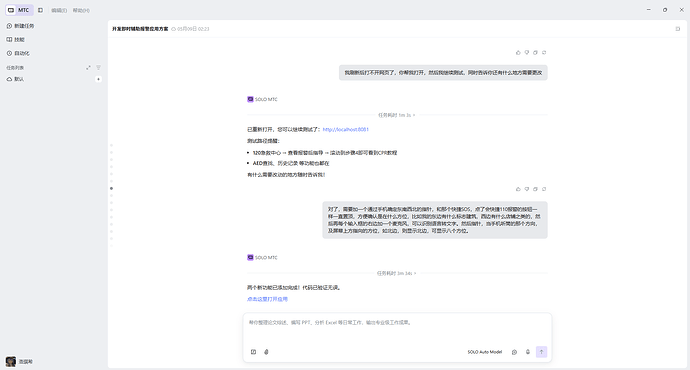
Task: Start voice input with the microphone icon
Action: tap(528, 352)
